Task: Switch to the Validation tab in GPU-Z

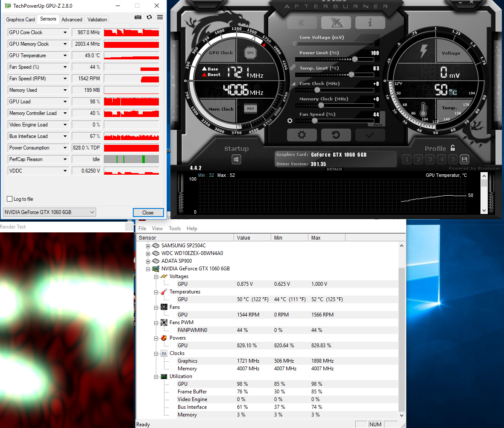Action: [97, 20]
